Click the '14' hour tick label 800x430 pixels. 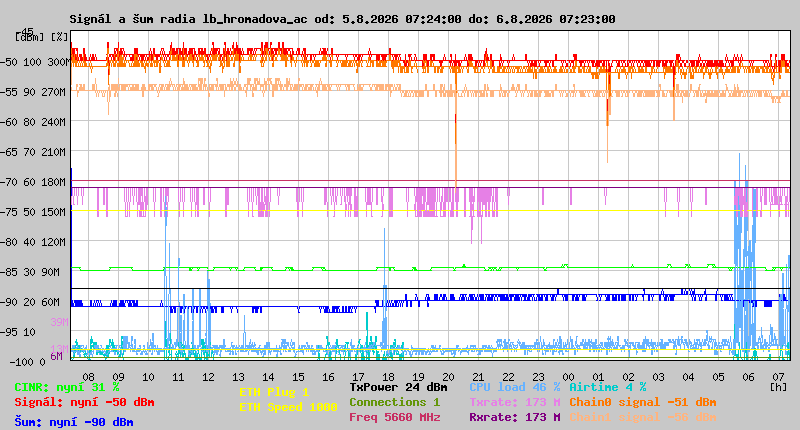[268, 377]
